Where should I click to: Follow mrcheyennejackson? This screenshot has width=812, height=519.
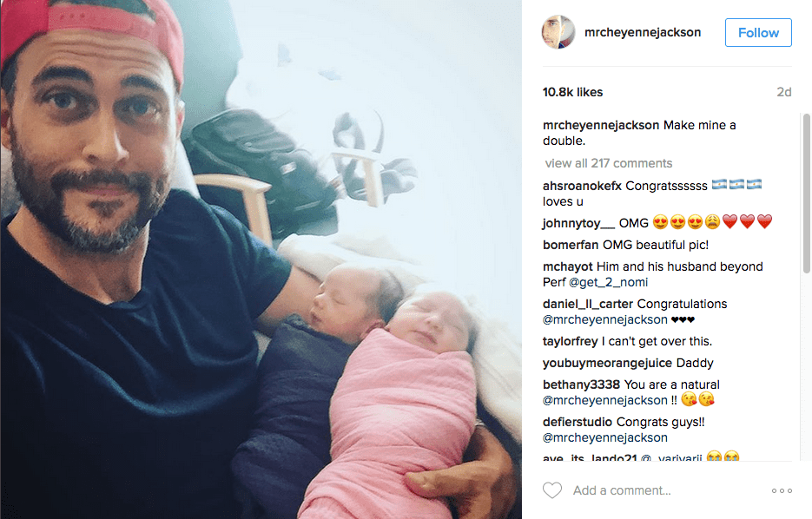click(x=758, y=33)
